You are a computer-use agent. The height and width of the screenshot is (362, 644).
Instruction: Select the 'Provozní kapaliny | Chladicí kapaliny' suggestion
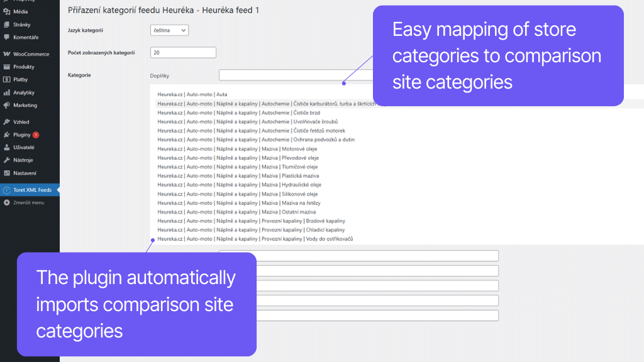point(251,230)
